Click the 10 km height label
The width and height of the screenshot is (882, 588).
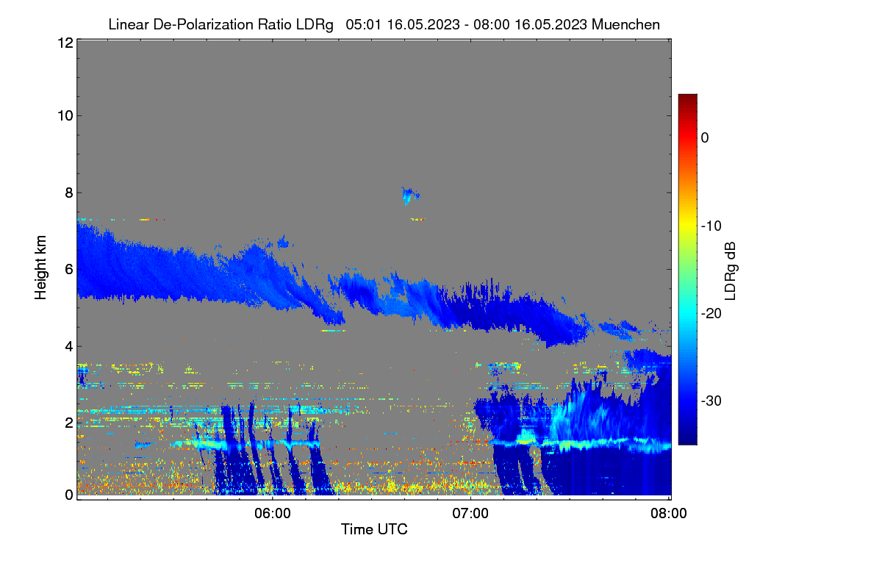click(65, 115)
